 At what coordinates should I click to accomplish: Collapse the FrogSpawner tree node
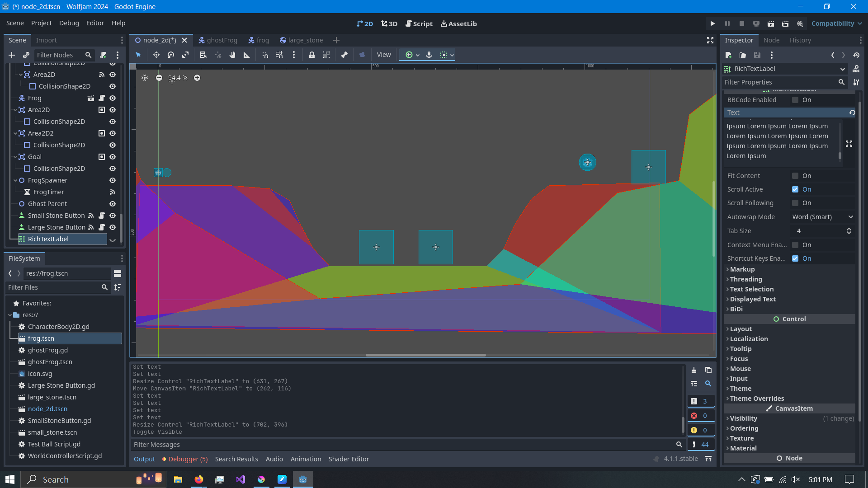pyautogui.click(x=15, y=180)
